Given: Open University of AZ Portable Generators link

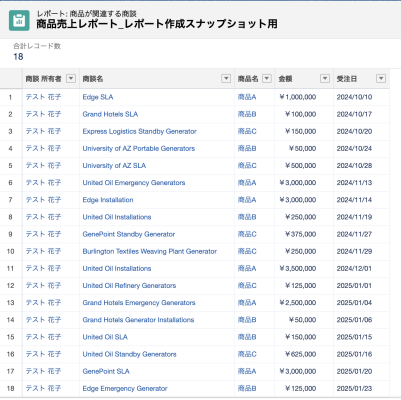Looking at the screenshot, I should 139,149.
